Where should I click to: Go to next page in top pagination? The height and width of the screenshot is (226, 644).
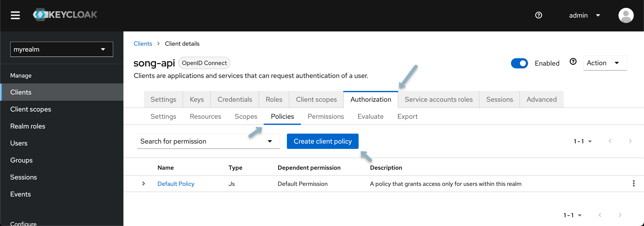coord(630,141)
